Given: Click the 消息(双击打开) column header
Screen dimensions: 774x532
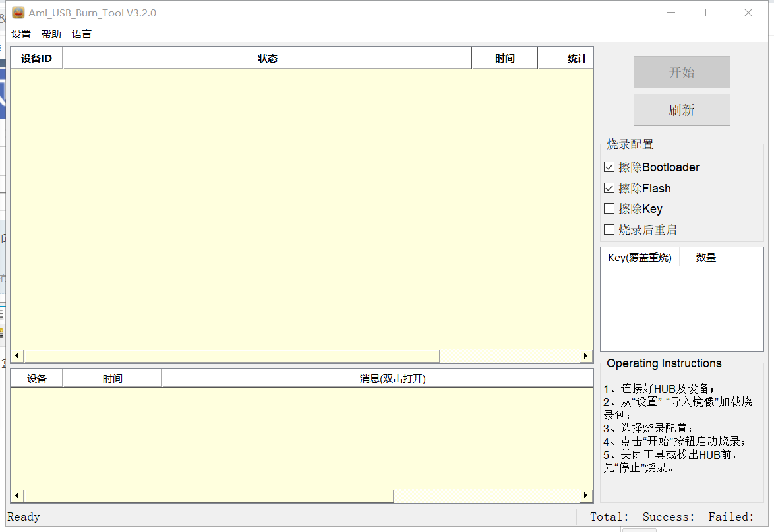Looking at the screenshot, I should [x=392, y=379].
